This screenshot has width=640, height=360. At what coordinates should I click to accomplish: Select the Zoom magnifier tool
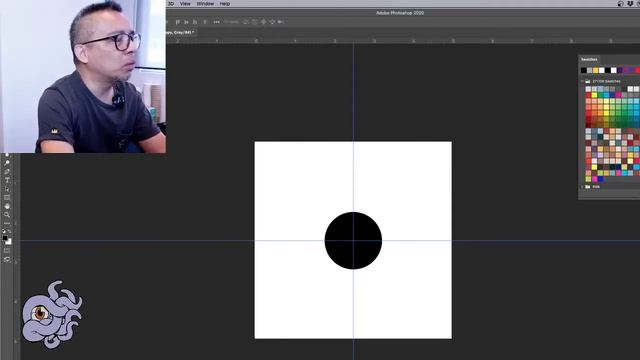(x=7, y=215)
